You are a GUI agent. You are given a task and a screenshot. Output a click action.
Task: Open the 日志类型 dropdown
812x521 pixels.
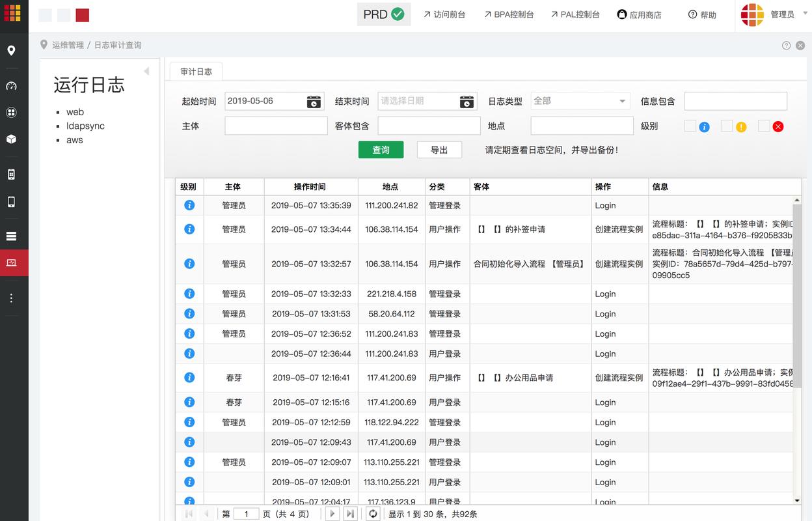click(580, 101)
